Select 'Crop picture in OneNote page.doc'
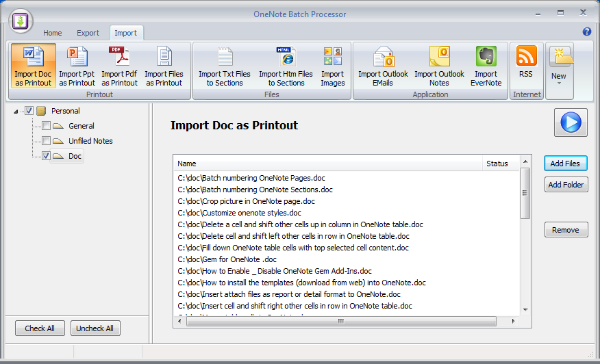Image resolution: width=600 pixels, height=364 pixels. (247, 201)
